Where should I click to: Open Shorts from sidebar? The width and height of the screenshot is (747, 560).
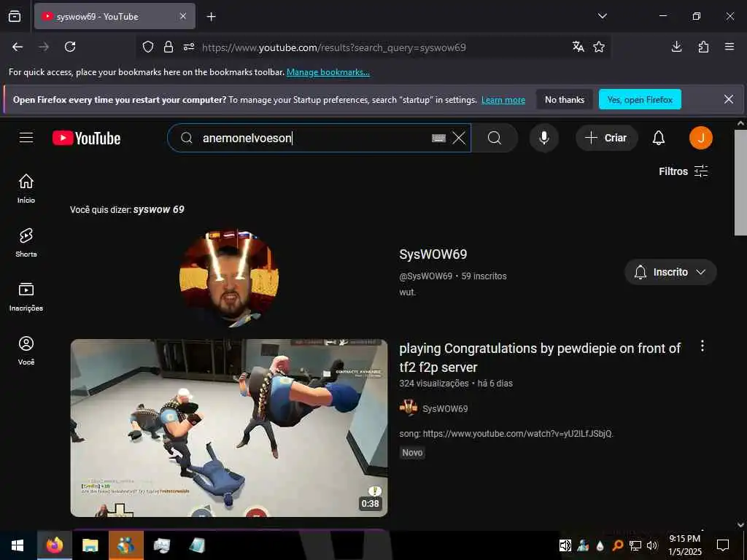click(26, 242)
